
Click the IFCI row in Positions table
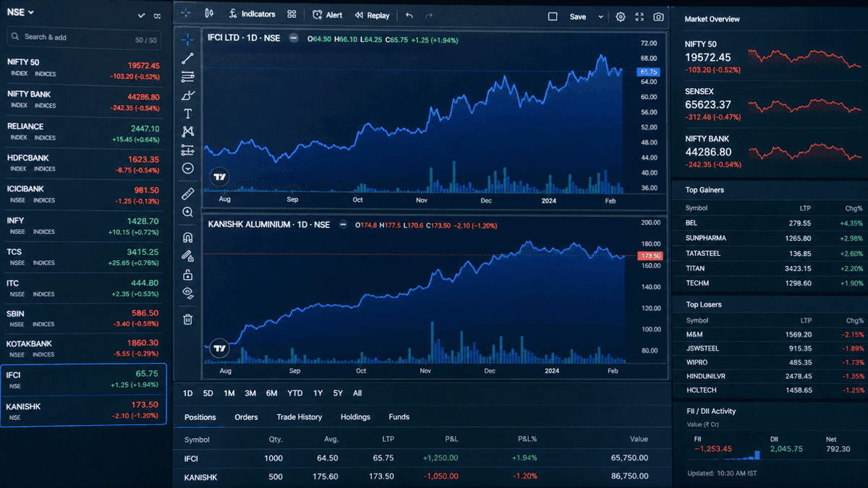coord(422,458)
